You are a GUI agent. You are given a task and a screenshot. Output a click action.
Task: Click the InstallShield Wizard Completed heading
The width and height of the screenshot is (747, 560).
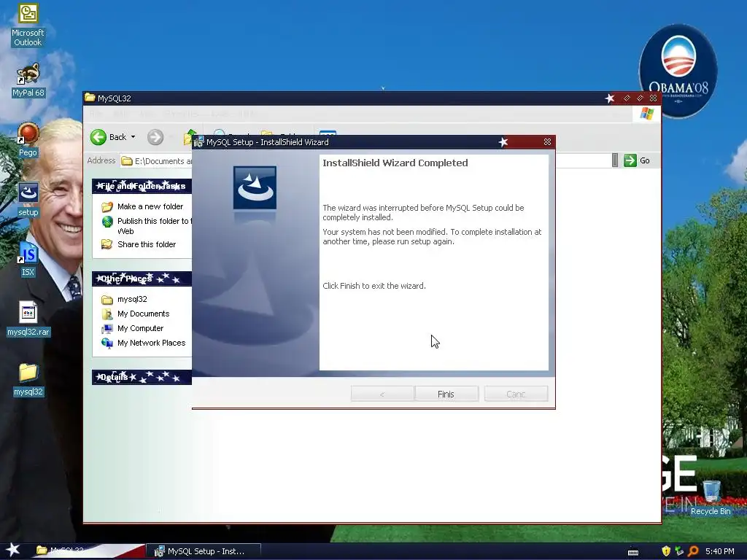(x=395, y=163)
